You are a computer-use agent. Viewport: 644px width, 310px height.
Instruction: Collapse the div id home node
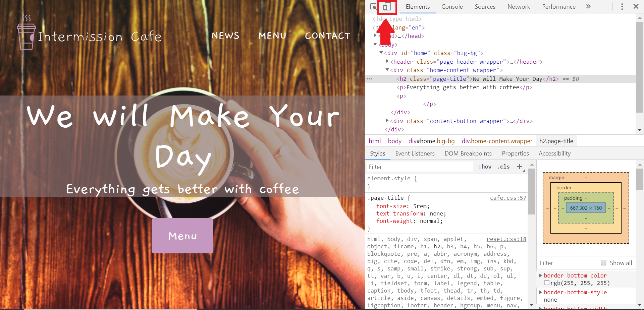381,53
